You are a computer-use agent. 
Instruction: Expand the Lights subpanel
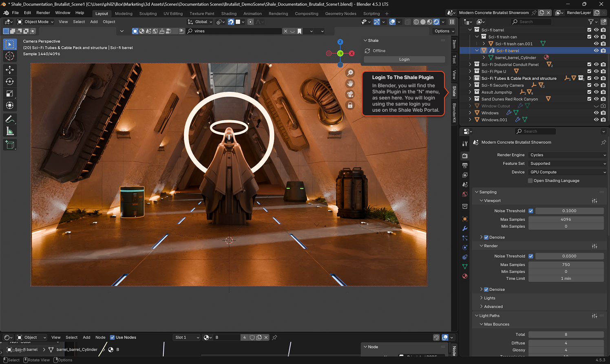tap(481, 298)
